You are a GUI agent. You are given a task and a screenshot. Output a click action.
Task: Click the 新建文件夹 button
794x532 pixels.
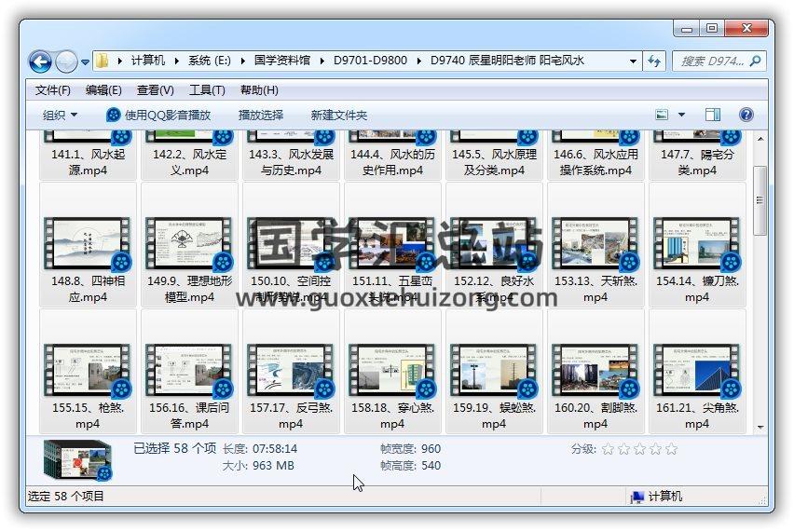tap(339, 115)
